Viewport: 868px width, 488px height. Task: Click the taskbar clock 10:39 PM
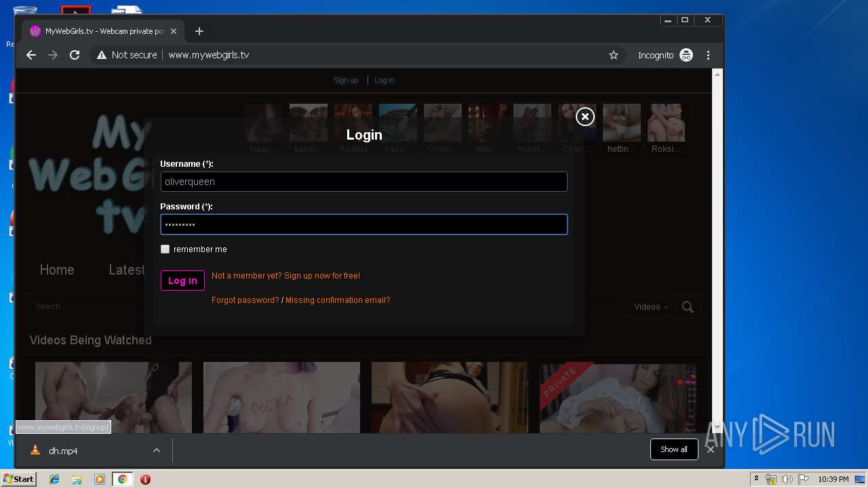[x=833, y=479]
